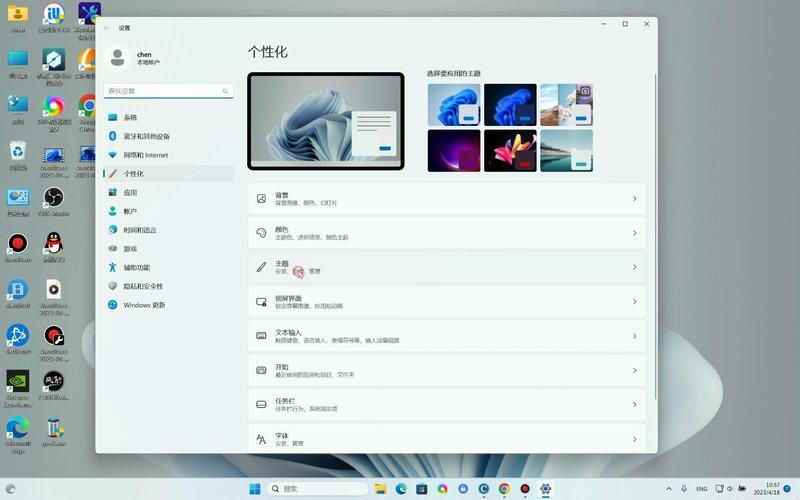This screenshot has width=800, height=500.
Task: Click the Settings content vertical scrollbar
Action: click(655, 236)
